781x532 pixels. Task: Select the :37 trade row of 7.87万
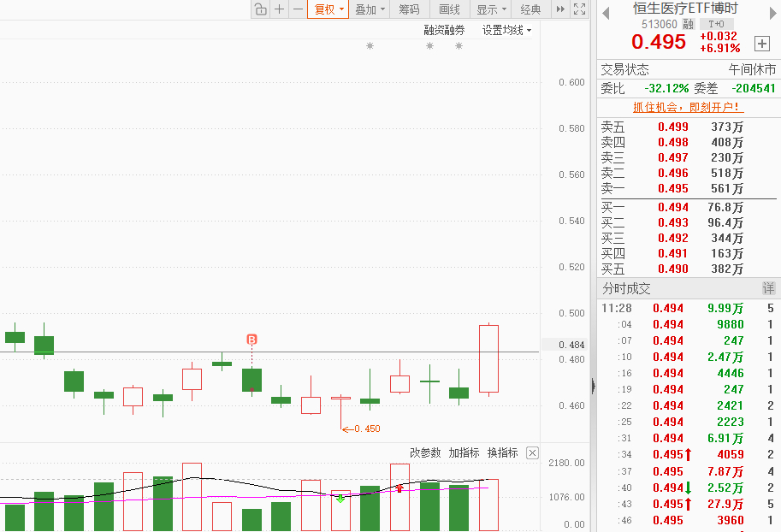(688, 471)
